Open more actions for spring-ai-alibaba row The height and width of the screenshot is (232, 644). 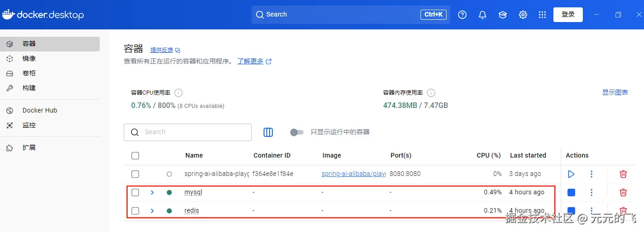pos(592,174)
